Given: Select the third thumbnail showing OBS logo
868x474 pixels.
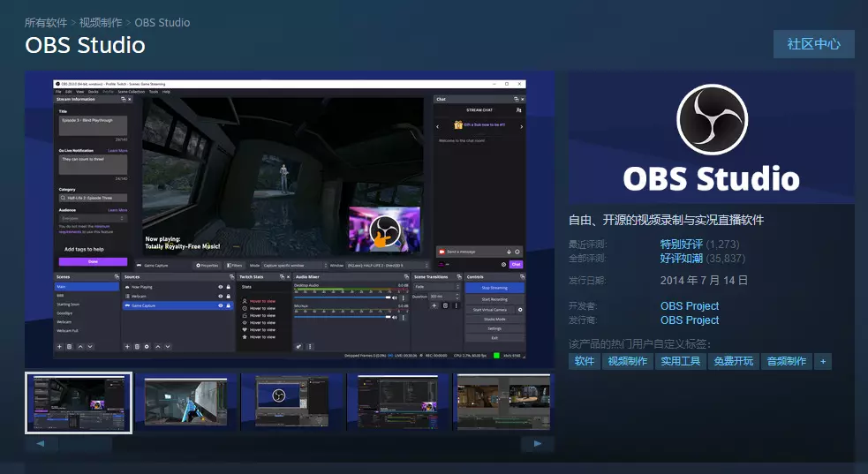Looking at the screenshot, I should click(291, 403).
